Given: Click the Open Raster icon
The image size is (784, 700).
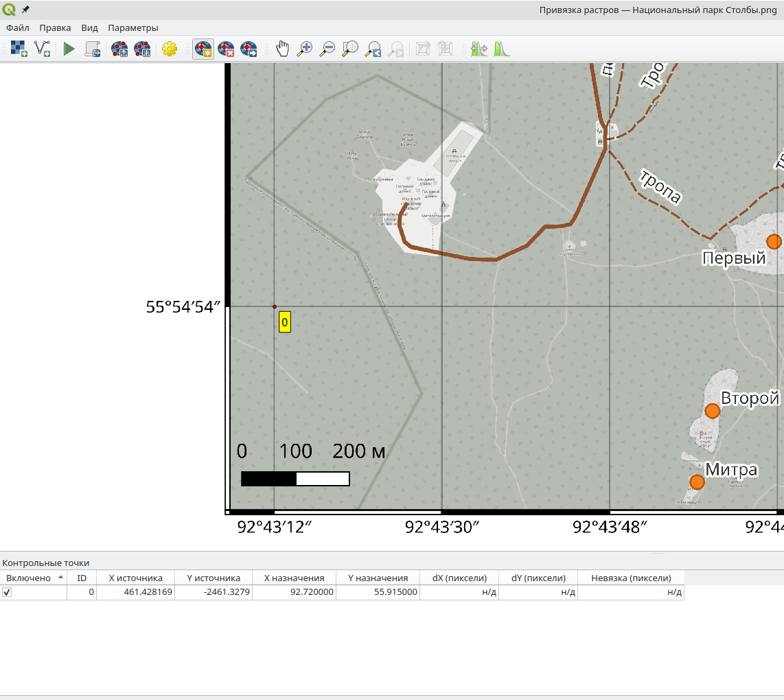Looking at the screenshot, I should (x=19, y=49).
